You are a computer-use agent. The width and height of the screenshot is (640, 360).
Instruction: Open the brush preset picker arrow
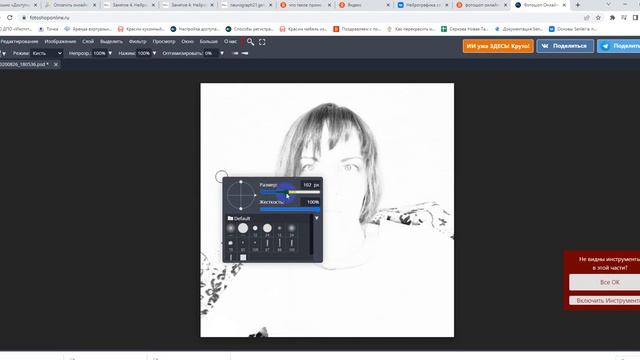point(4,53)
